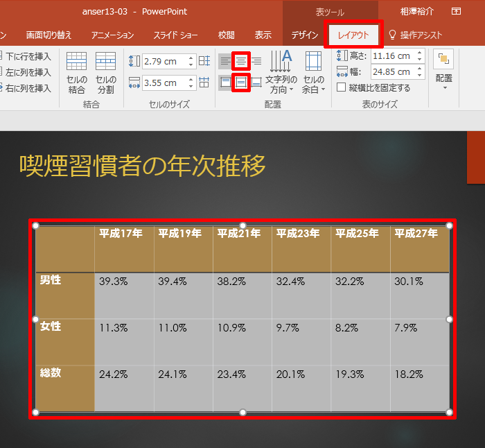485x448 pixels.
Task: Open the Cell Margins (セルの余白) dropdown
Action: pos(314,72)
